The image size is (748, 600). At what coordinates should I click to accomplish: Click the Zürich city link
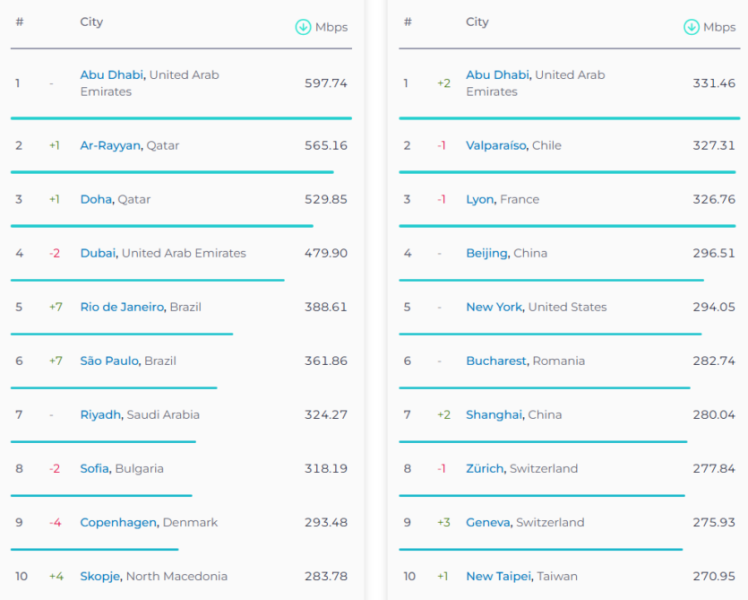pos(485,469)
